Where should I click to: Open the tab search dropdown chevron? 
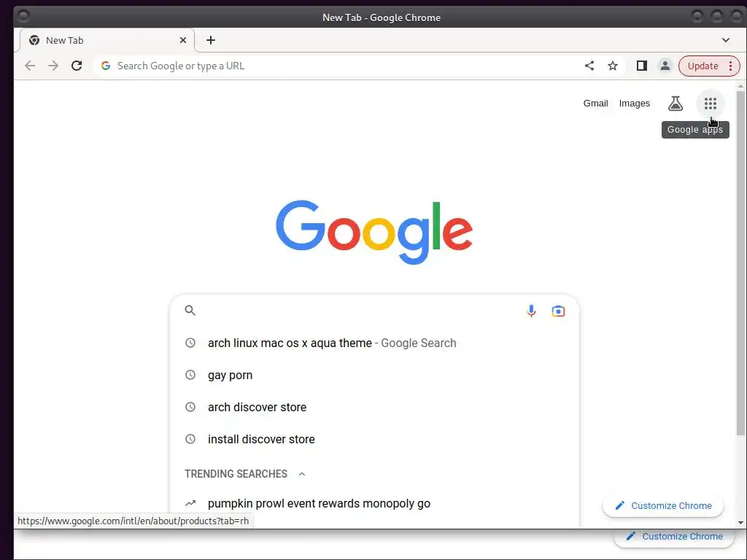pos(726,40)
